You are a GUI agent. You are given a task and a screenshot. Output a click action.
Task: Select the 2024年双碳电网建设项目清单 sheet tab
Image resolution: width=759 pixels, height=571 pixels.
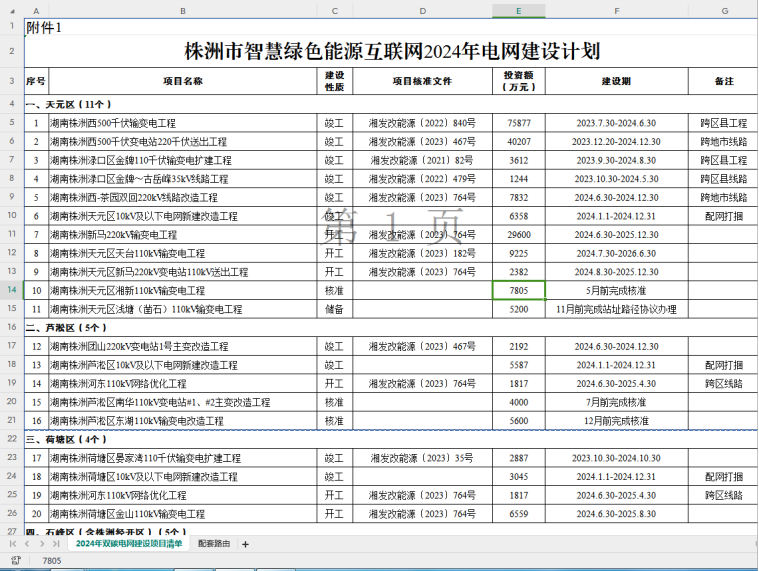click(130, 543)
